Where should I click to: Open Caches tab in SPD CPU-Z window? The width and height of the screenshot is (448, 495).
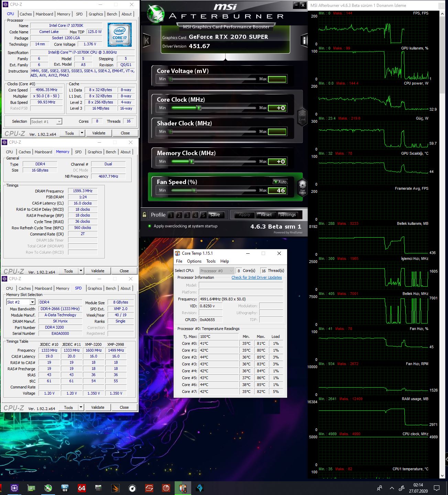[x=25, y=288]
